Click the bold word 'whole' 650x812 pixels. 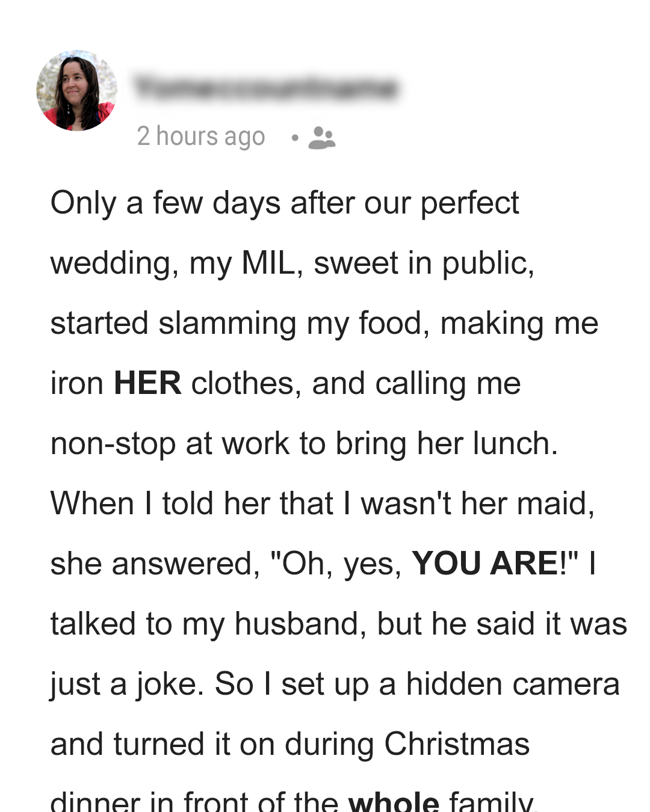tap(394, 802)
